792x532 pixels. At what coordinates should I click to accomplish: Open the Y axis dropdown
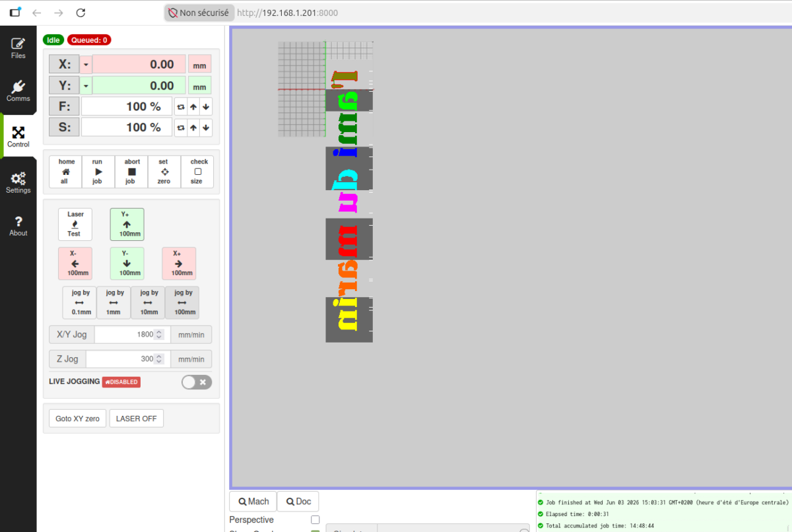(x=86, y=86)
